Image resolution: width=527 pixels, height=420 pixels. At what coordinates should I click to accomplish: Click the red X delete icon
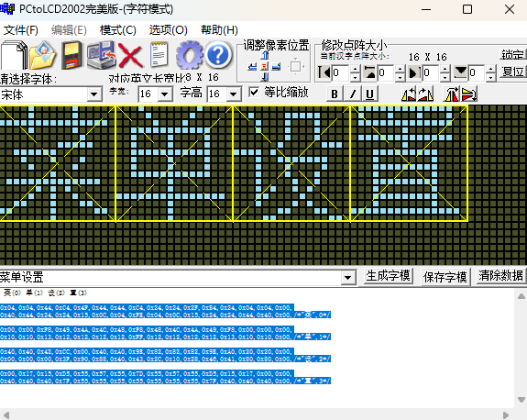131,55
